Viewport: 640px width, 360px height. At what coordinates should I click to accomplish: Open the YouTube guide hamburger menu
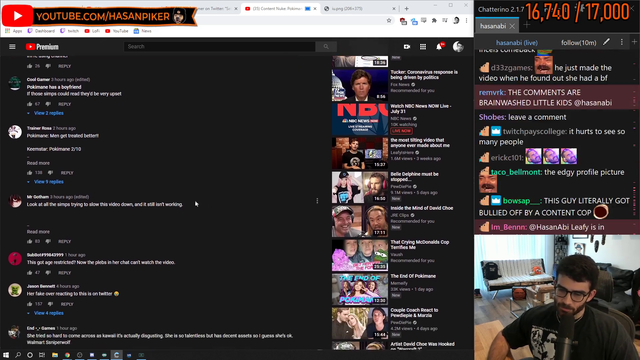tap(12, 47)
